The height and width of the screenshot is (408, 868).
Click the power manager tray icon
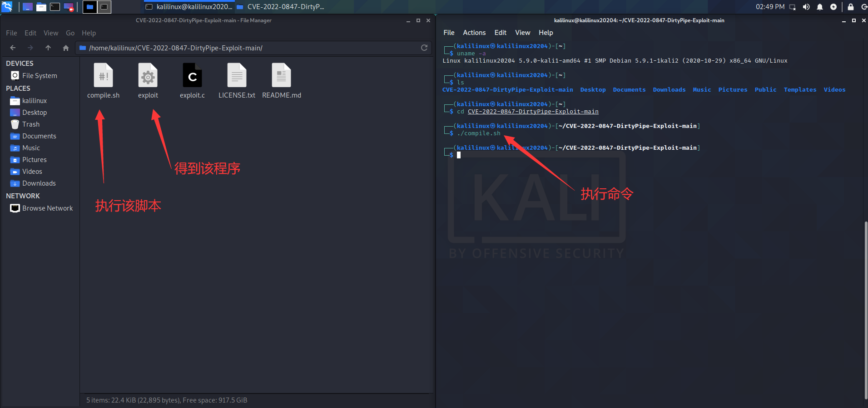pos(833,7)
